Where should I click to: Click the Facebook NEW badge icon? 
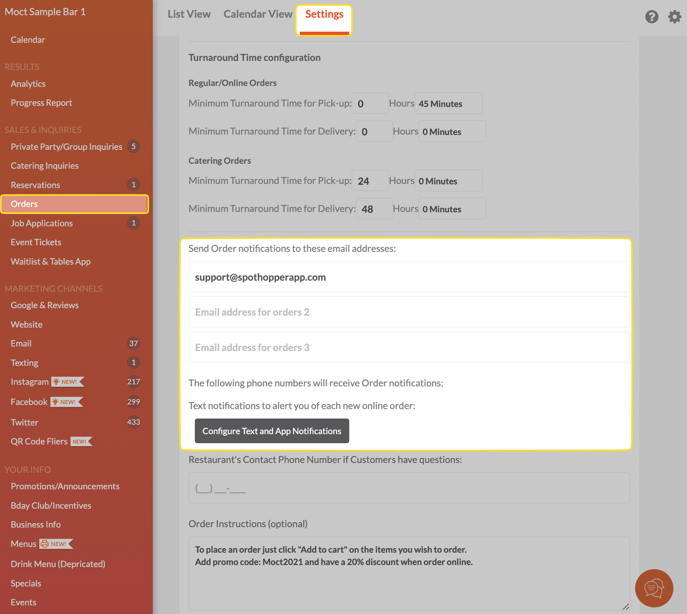67,402
